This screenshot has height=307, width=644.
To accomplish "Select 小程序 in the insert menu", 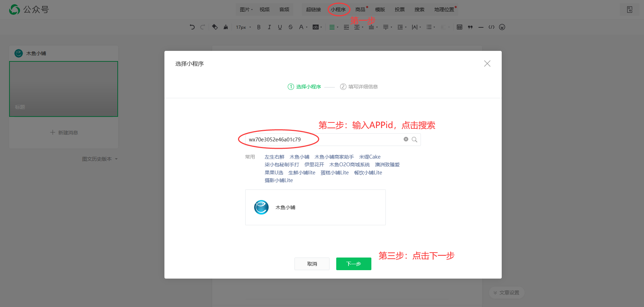I will pos(338,9).
